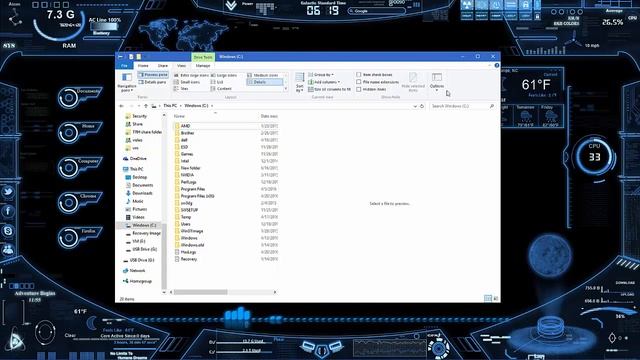640x360 pixels.
Task: Select the Games folder
Action: (187, 154)
